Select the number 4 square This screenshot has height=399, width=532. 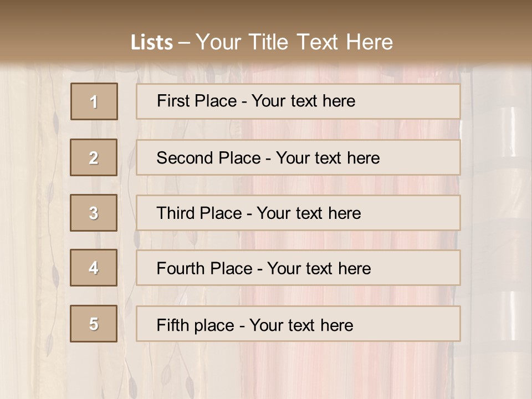[94, 268]
